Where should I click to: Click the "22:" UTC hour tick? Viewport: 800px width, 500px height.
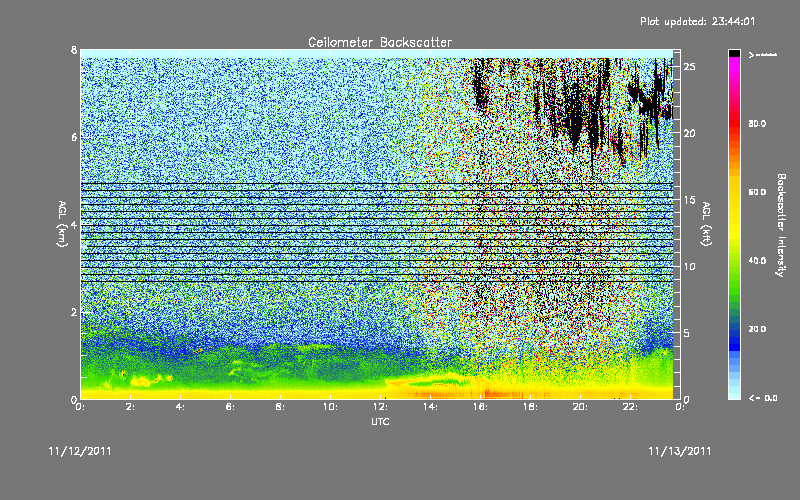(631, 407)
